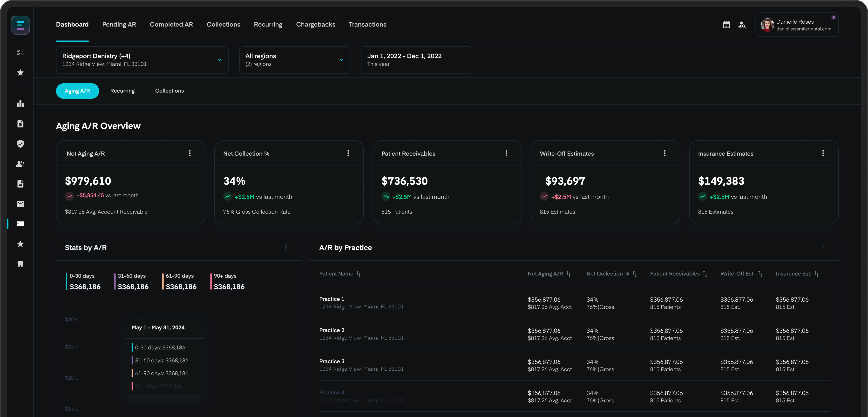Click the 76% Gross Collection Rate text
Screen dimensions: 868x417
(x=257, y=212)
